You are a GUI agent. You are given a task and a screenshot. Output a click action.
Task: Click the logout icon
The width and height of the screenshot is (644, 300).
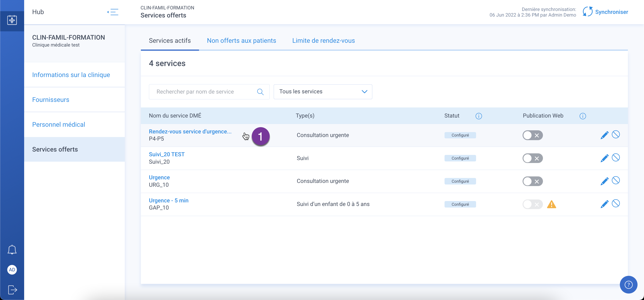pos(12,290)
